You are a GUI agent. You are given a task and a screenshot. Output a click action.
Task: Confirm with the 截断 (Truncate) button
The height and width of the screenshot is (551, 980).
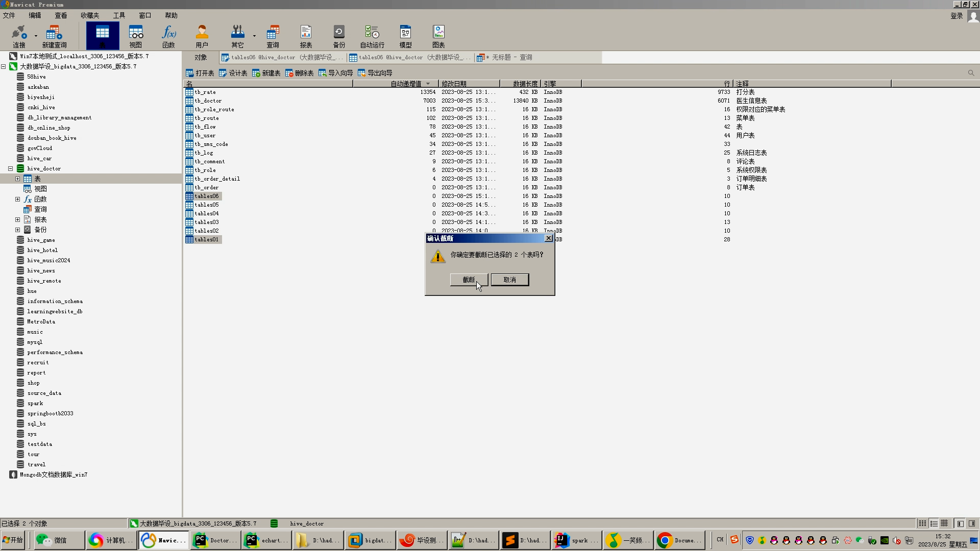469,280
